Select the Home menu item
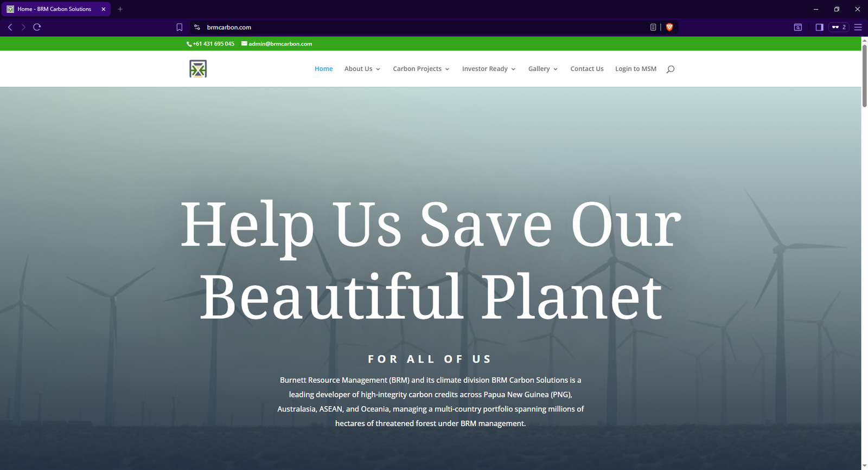Screen dimensions: 868x470 [324, 69]
